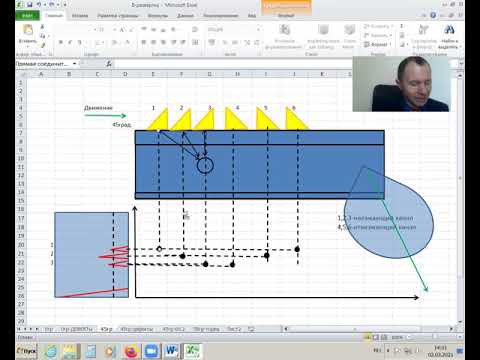The width and height of the screenshot is (480, 360).
Task: Open the Данные ribbon tab
Action: [185, 16]
